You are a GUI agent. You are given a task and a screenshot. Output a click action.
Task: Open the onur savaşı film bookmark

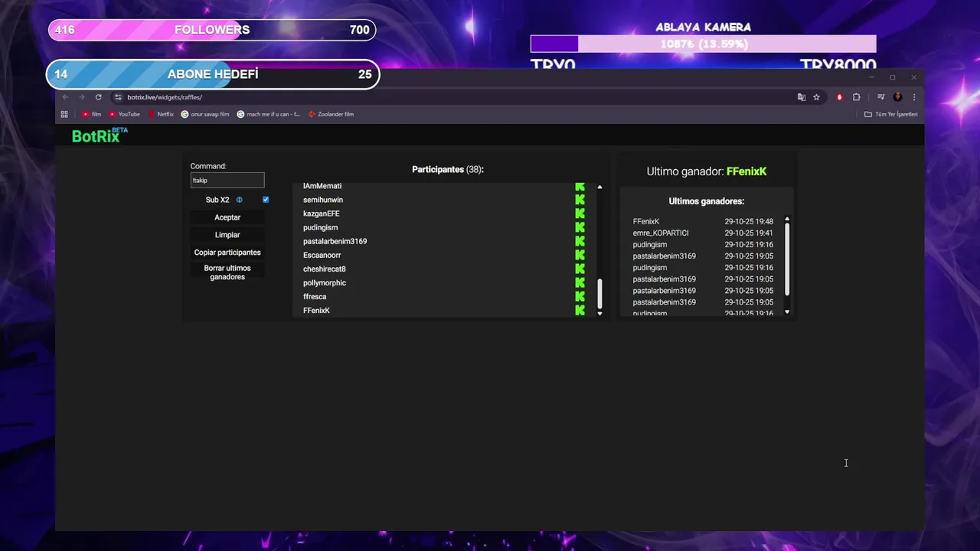[x=205, y=114]
